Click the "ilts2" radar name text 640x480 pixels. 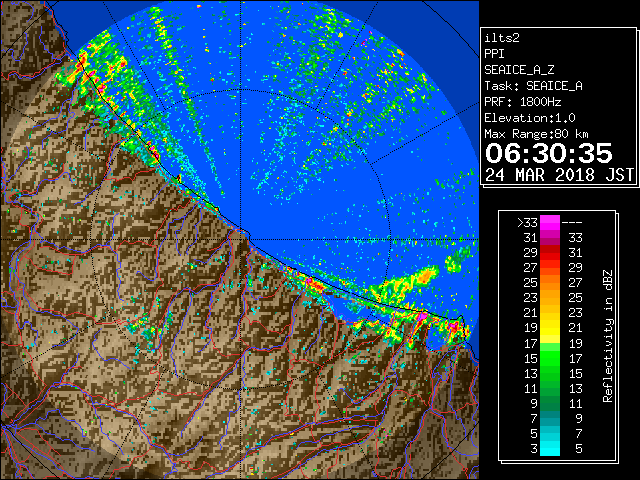pos(502,38)
